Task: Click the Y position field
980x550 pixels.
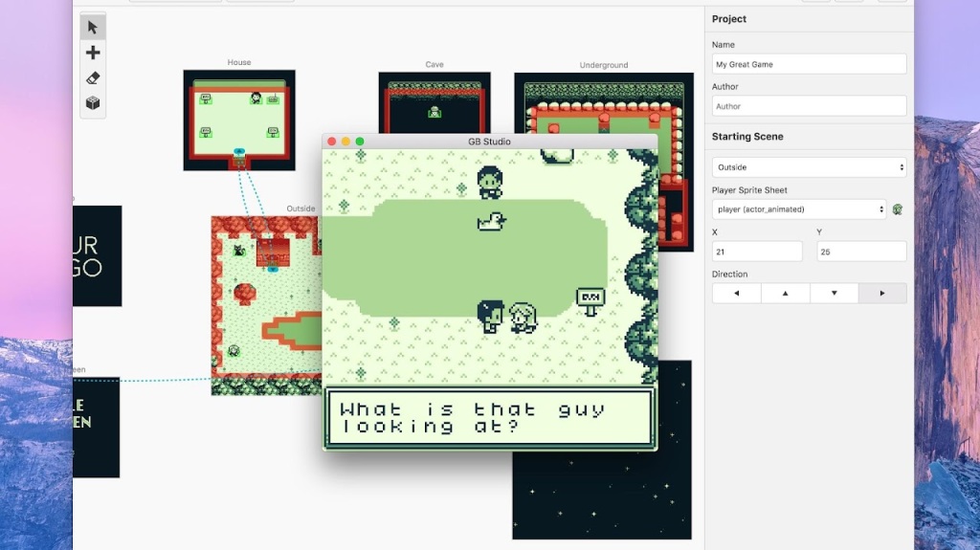Action: coord(861,252)
